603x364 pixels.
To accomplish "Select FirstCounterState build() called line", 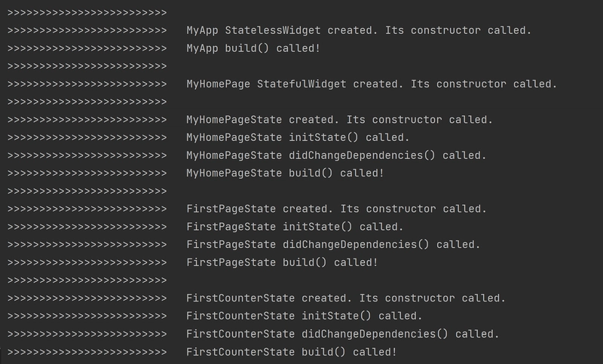I will (x=202, y=352).
